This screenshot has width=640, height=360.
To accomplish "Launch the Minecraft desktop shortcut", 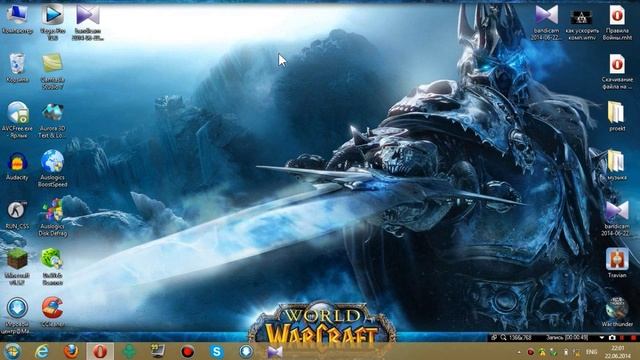I will pos(17,266).
